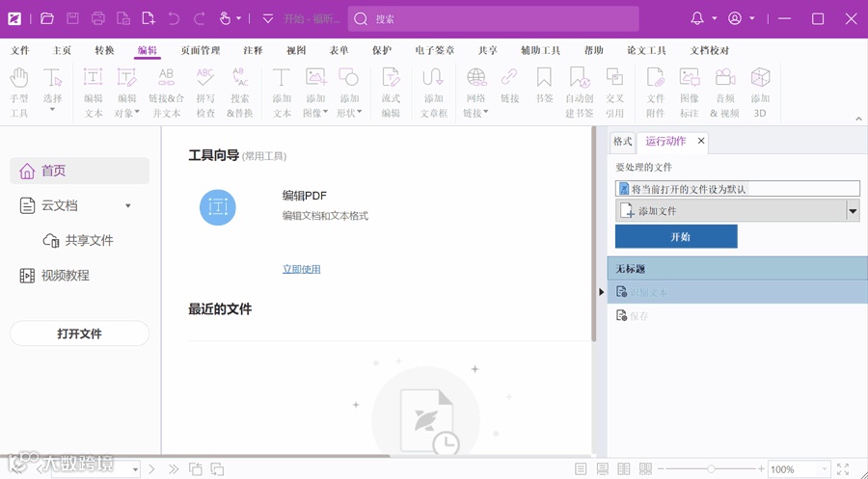Open the Edit Object (编辑对象) dropdown
The height and width of the screenshot is (479, 868).
click(x=137, y=113)
